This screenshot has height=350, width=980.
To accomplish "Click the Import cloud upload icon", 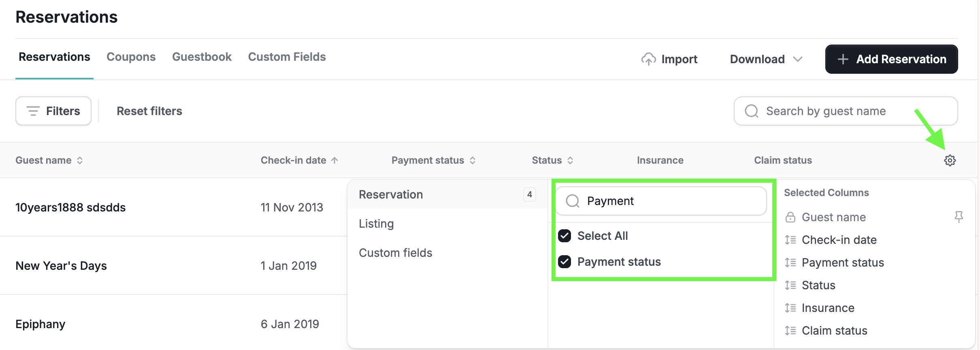I will [x=648, y=59].
